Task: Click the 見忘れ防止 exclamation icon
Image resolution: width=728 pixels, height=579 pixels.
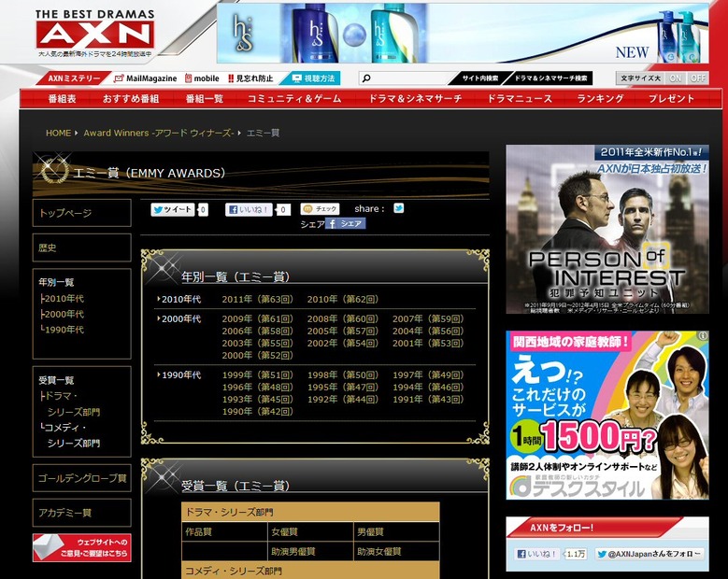Action: point(231,78)
